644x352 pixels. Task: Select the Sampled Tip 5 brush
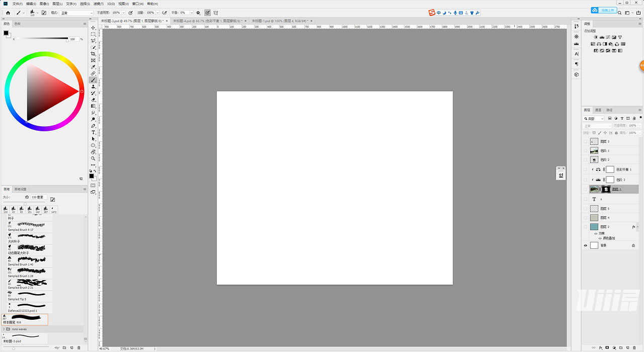click(x=30, y=296)
